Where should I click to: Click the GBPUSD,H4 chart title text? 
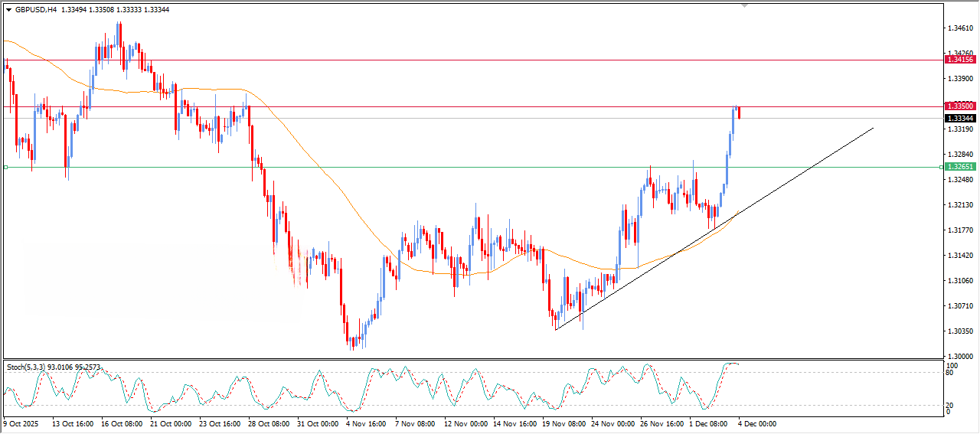pyautogui.click(x=35, y=10)
